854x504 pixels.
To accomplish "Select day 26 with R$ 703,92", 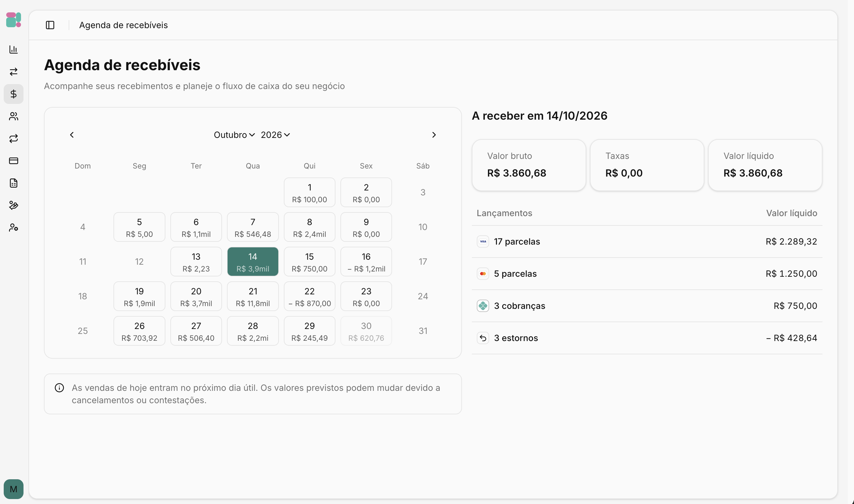I will coord(139,331).
